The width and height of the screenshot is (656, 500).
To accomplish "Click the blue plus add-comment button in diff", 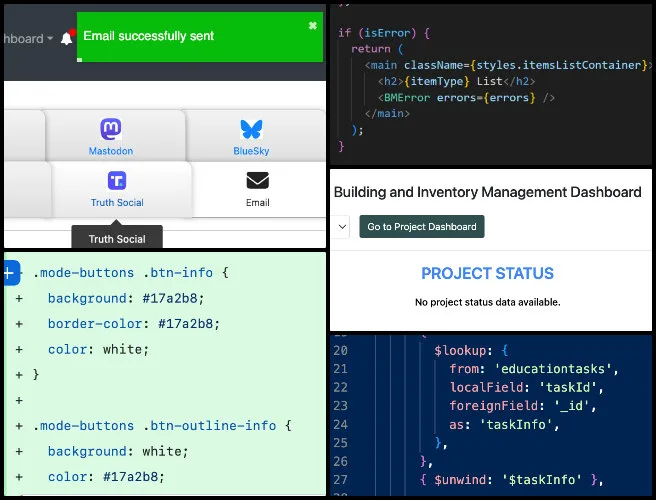I will click(x=11, y=273).
